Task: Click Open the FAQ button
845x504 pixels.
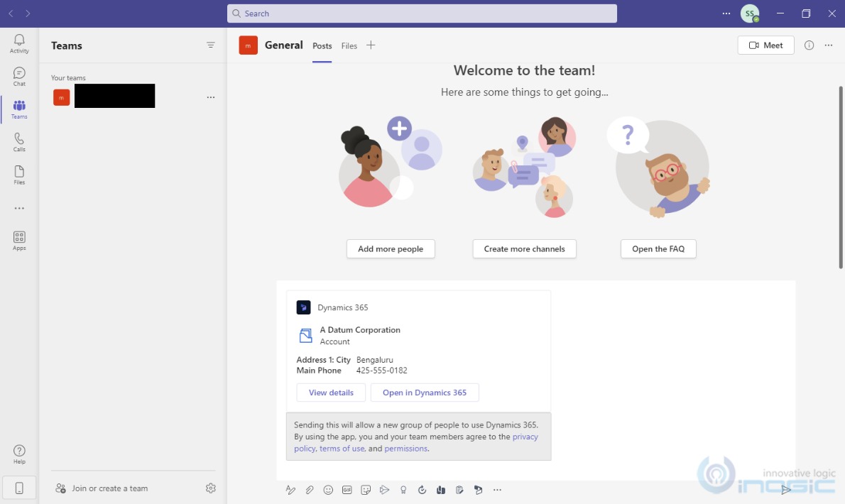Action: 658,248
